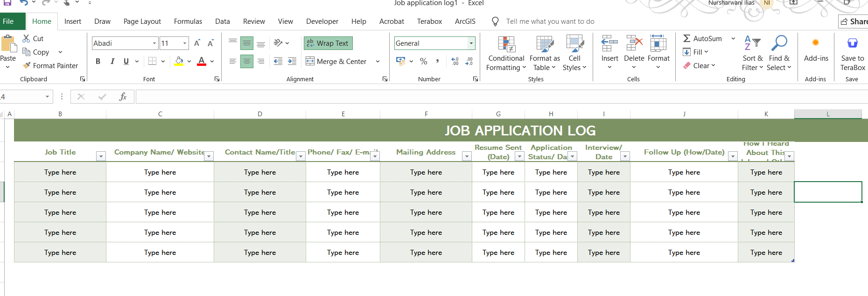Image resolution: width=868 pixels, height=296 pixels.
Task: Apply Percent Style
Action: [x=424, y=61]
